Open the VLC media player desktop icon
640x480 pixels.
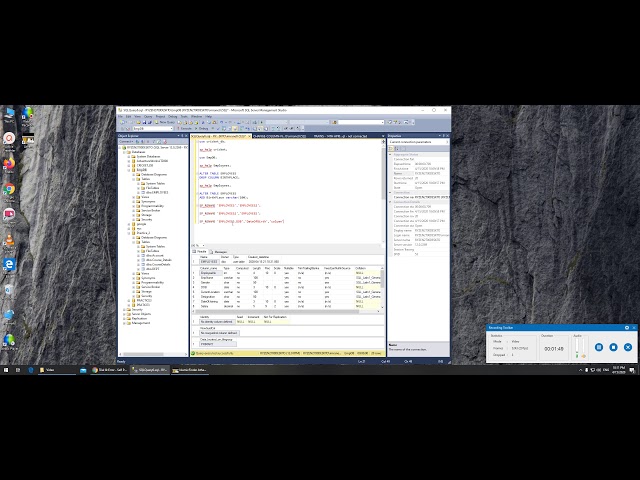click(x=9, y=240)
